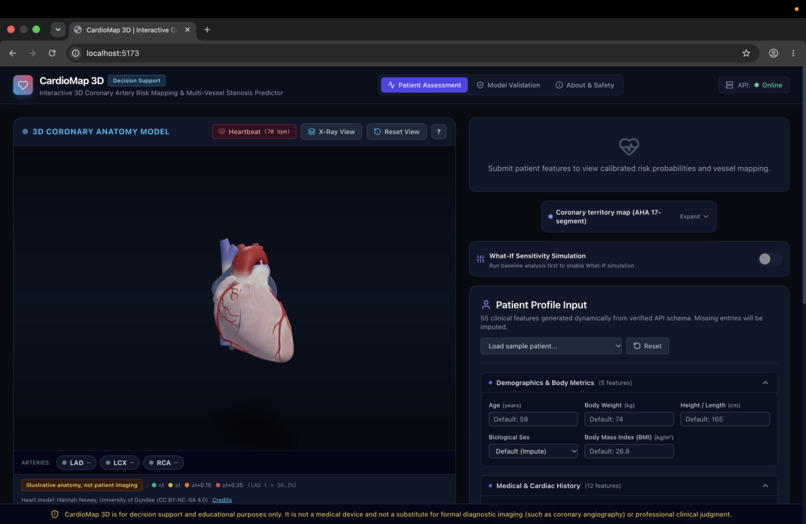Viewport: 806px width, 524px height.
Task: Open the Load sample patient dropdown
Action: click(551, 346)
